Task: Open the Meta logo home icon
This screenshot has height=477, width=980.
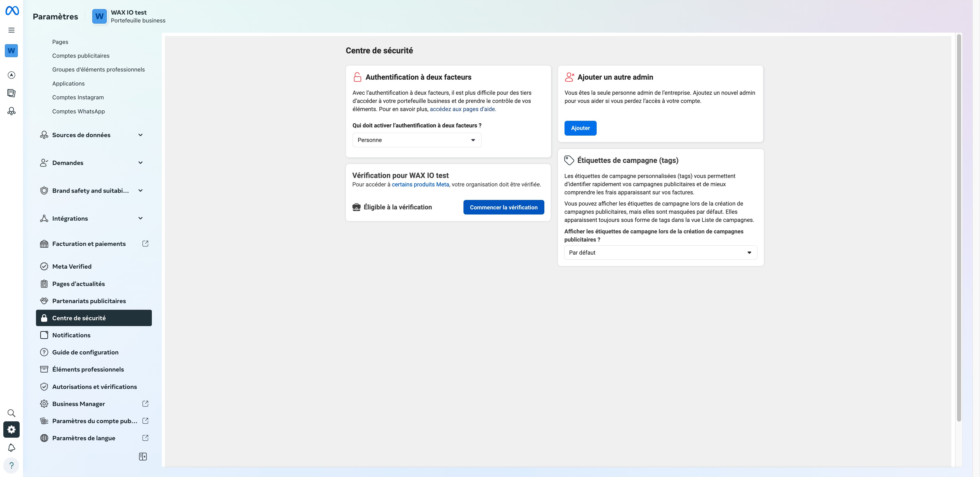Action: [12, 11]
